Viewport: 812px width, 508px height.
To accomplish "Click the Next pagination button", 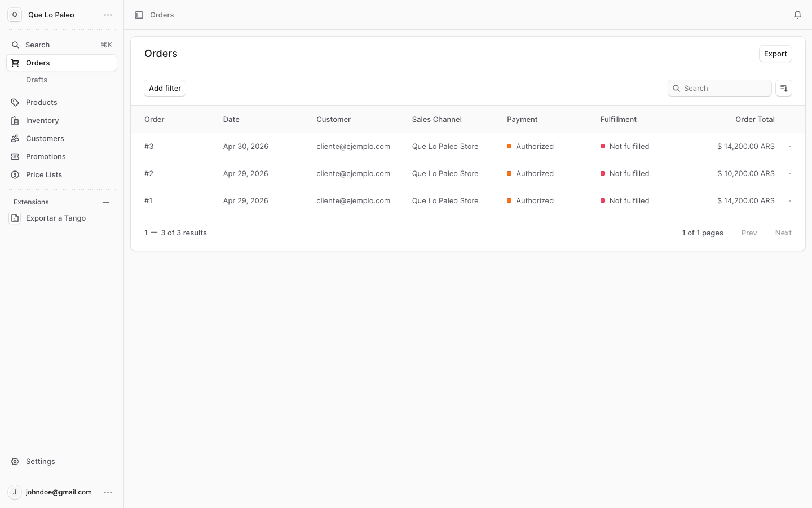I will [x=783, y=233].
